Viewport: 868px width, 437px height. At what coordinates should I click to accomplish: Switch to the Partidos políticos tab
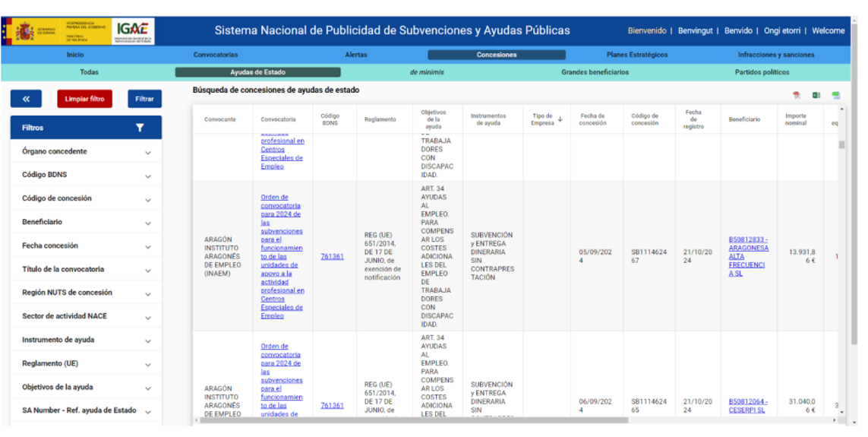coord(762,72)
